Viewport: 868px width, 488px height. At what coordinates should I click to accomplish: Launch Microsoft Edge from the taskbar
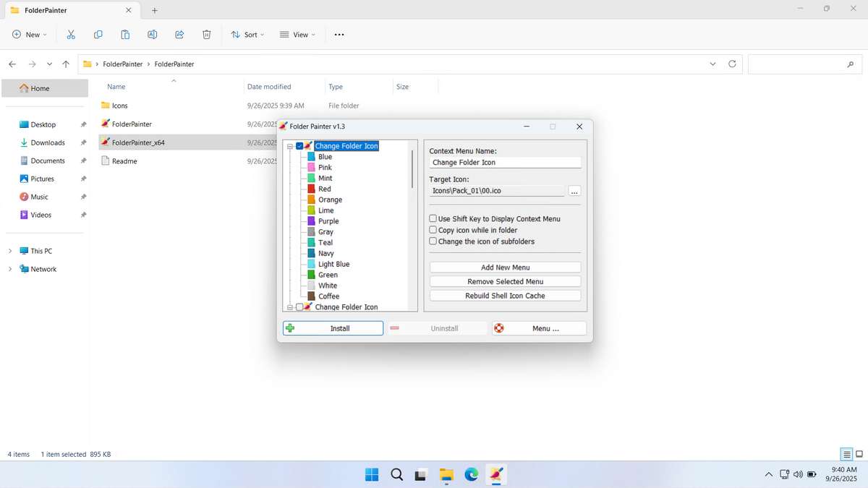coord(471,474)
